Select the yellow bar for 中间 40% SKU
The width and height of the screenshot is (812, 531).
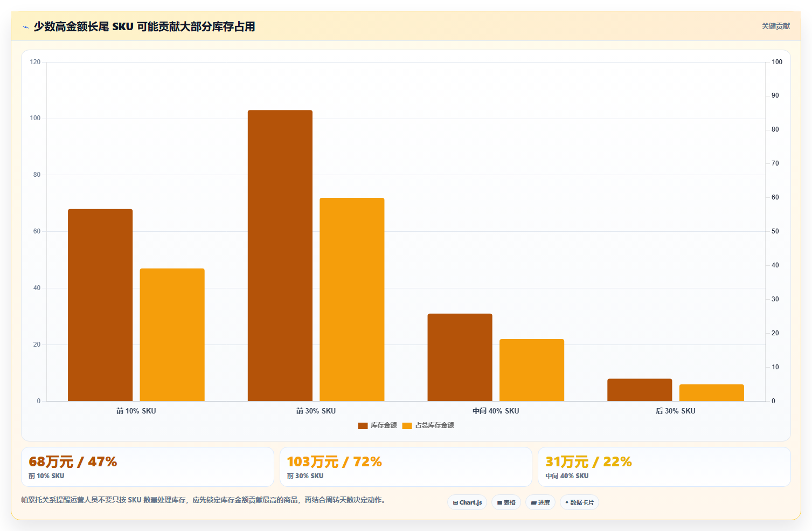click(x=532, y=370)
